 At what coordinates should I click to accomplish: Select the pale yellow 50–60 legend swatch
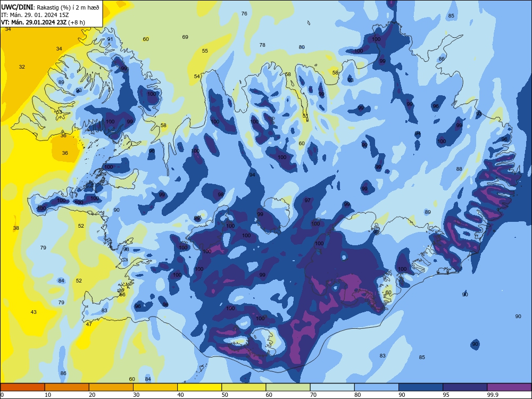(244, 387)
